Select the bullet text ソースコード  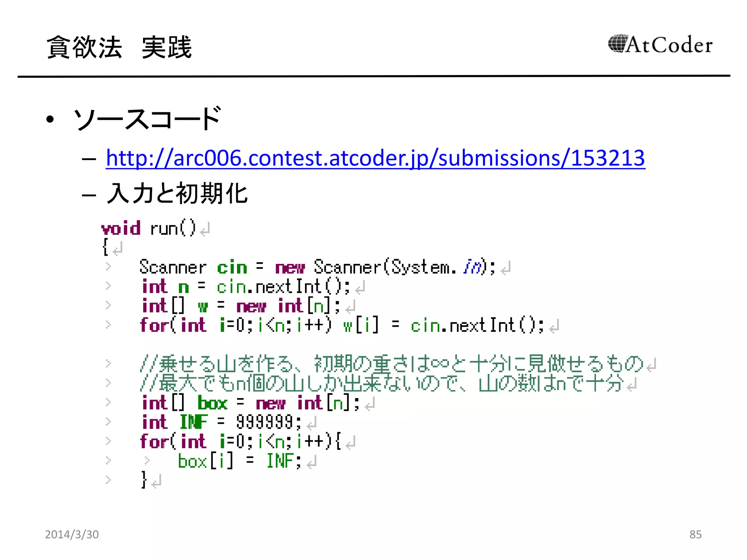(x=147, y=119)
